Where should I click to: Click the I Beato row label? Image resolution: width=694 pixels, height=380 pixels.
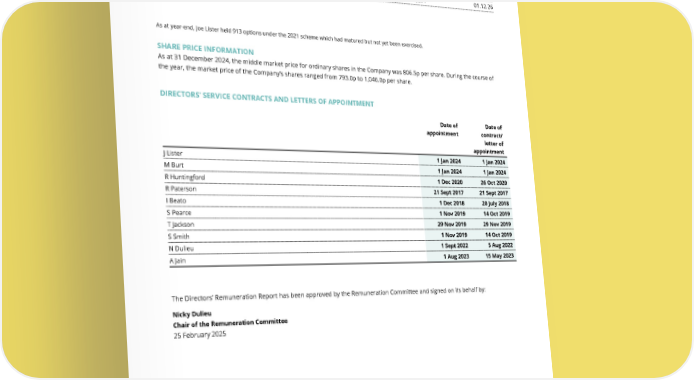(176, 200)
